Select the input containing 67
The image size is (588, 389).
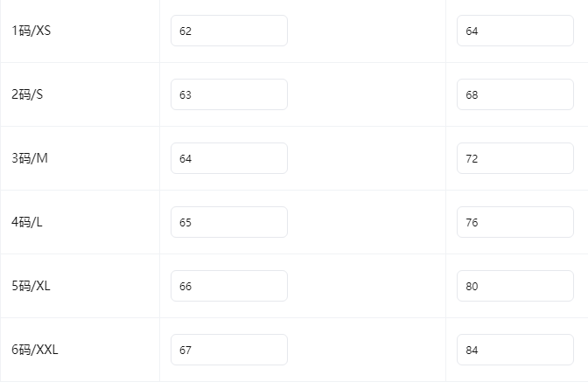[228, 350]
